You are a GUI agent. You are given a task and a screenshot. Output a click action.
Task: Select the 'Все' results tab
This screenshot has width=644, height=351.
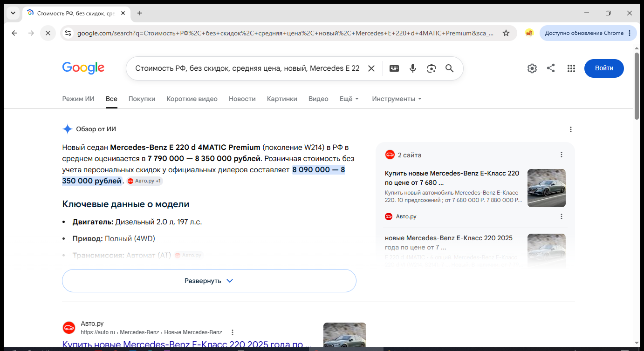[x=111, y=99]
